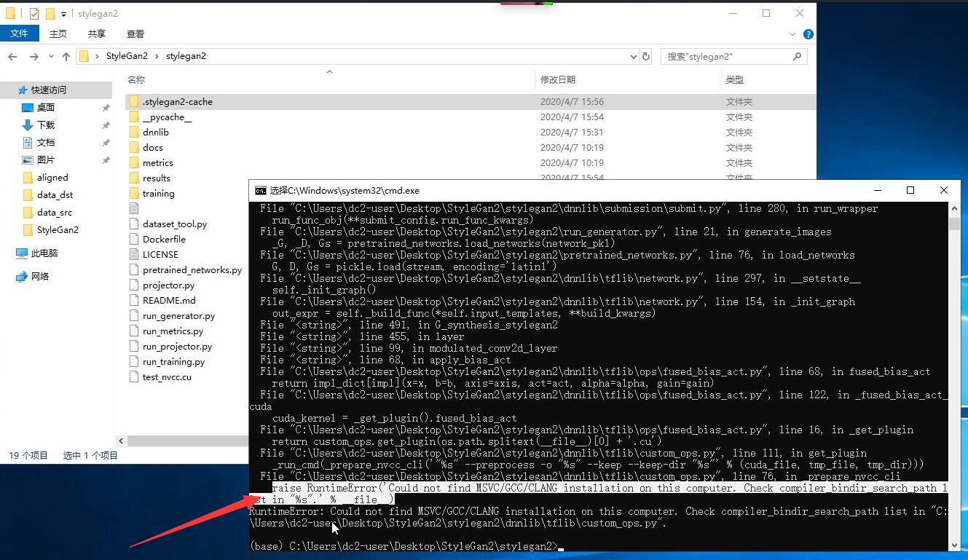The height and width of the screenshot is (560, 968).
Task: Select the .stylegan2-cache folder icon
Action: pyautogui.click(x=133, y=102)
